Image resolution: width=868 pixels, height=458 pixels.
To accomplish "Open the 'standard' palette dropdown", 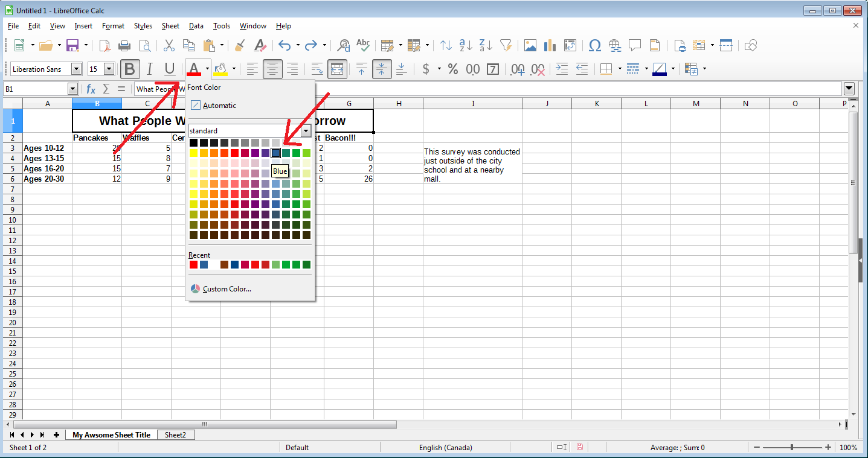I will pos(306,130).
